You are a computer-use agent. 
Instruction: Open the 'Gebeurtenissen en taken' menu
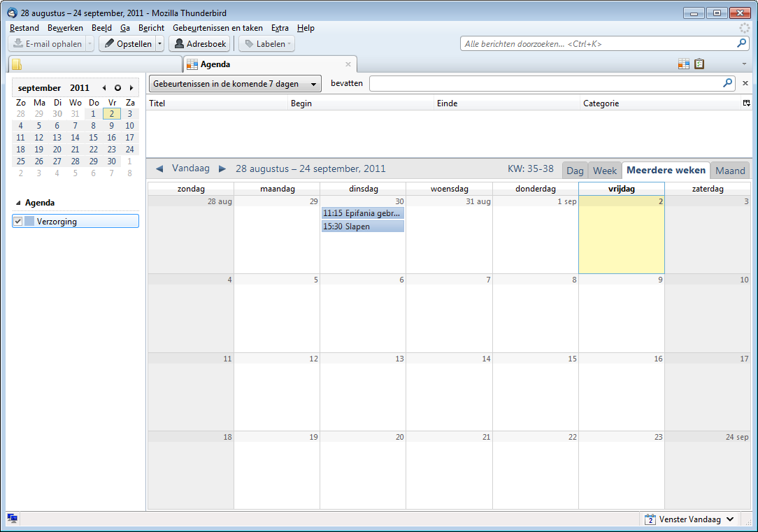217,28
